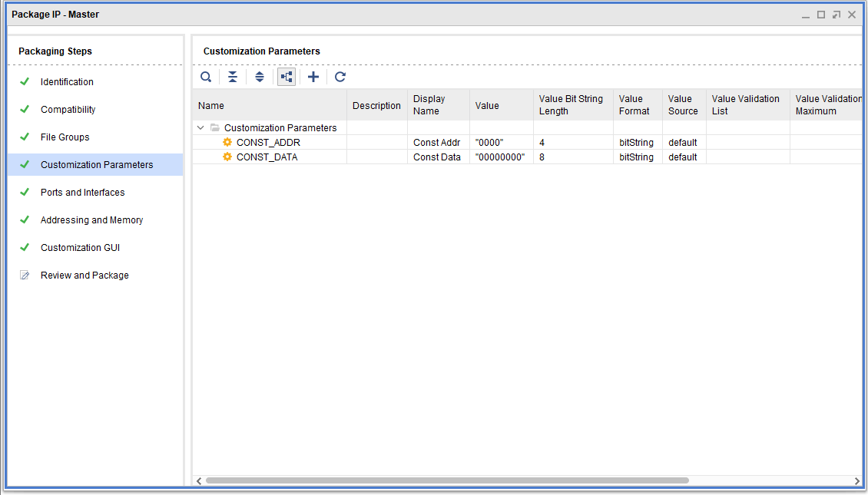Open the Addressing and Memory step
This screenshot has height=495, width=868.
[x=92, y=220]
